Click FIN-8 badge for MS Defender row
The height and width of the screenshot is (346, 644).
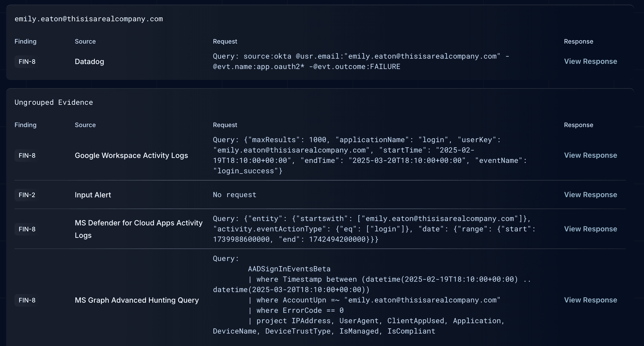pos(27,229)
